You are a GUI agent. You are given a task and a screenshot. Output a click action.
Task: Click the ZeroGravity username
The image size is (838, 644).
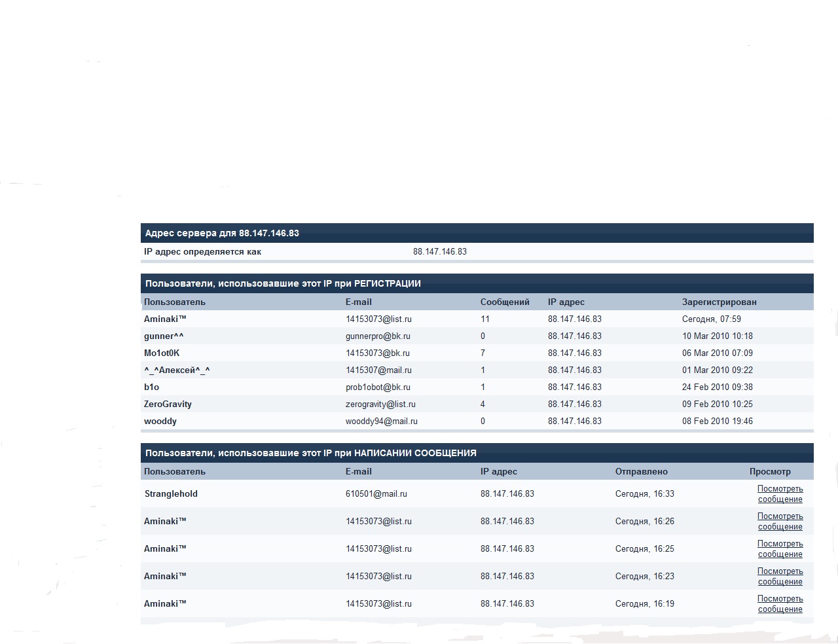168,404
